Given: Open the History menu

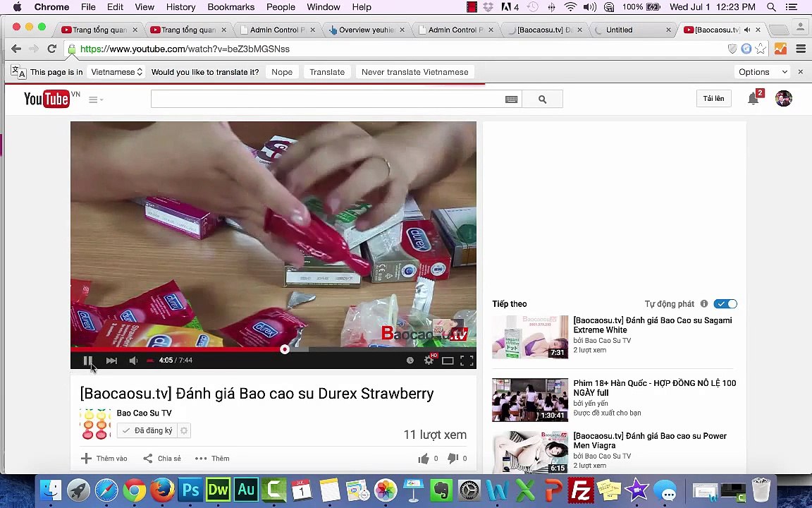Looking at the screenshot, I should click(x=180, y=7).
